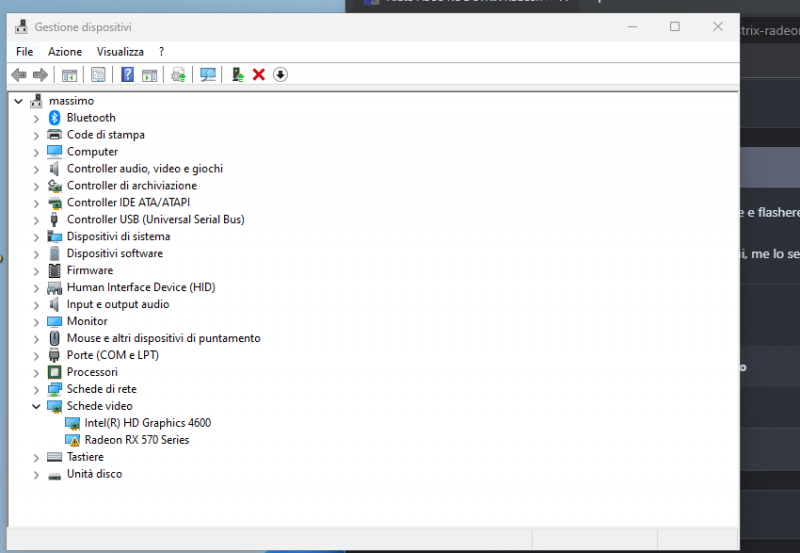Image resolution: width=800 pixels, height=553 pixels.
Task: Expand Dispositivi di sistema node
Action: tap(36, 237)
